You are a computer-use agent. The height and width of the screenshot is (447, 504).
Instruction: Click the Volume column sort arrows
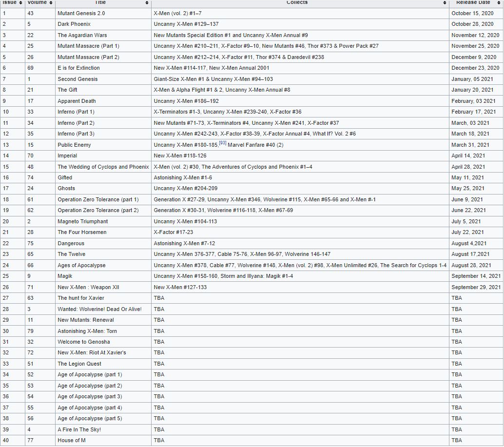click(x=51, y=3)
